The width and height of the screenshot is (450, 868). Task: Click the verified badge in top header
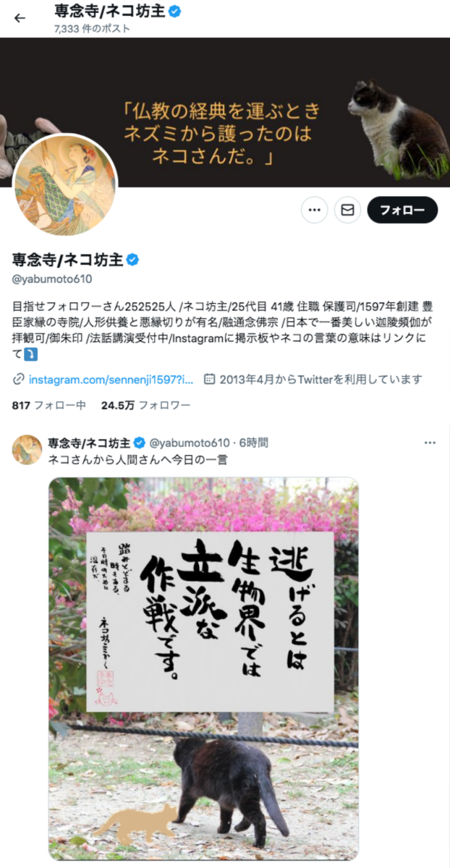tap(174, 12)
